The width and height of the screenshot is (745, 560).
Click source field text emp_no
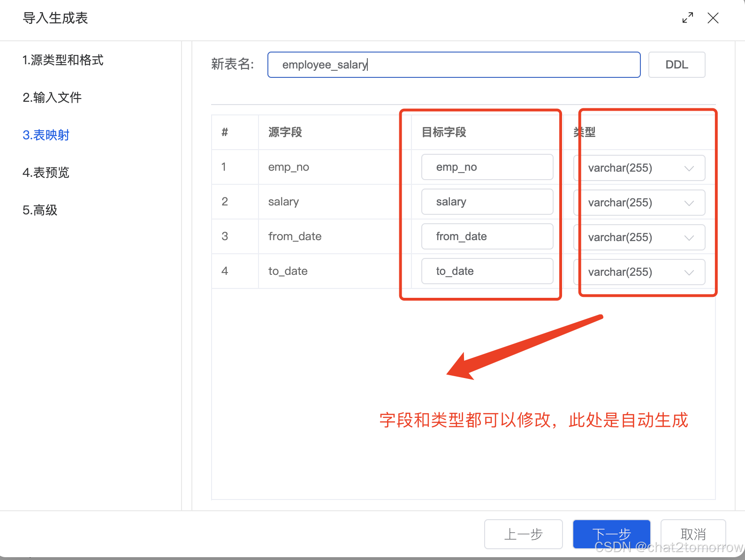(x=289, y=167)
